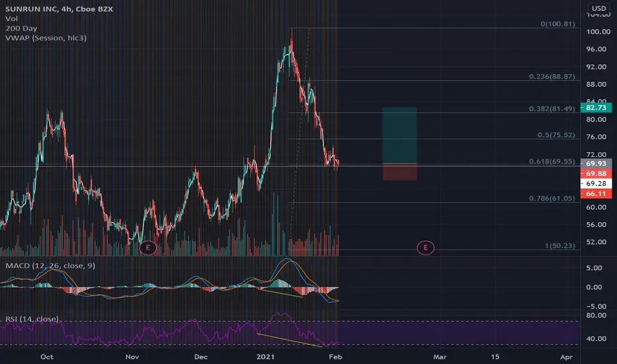Click the Apr date label on time axis
Screen dimensions: 617x364
(x=566, y=357)
